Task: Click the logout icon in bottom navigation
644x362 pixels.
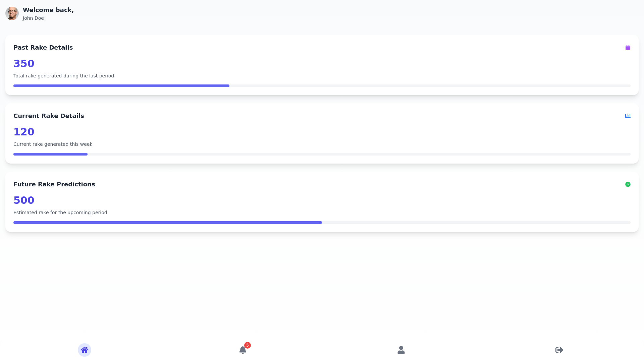Action: (559, 350)
